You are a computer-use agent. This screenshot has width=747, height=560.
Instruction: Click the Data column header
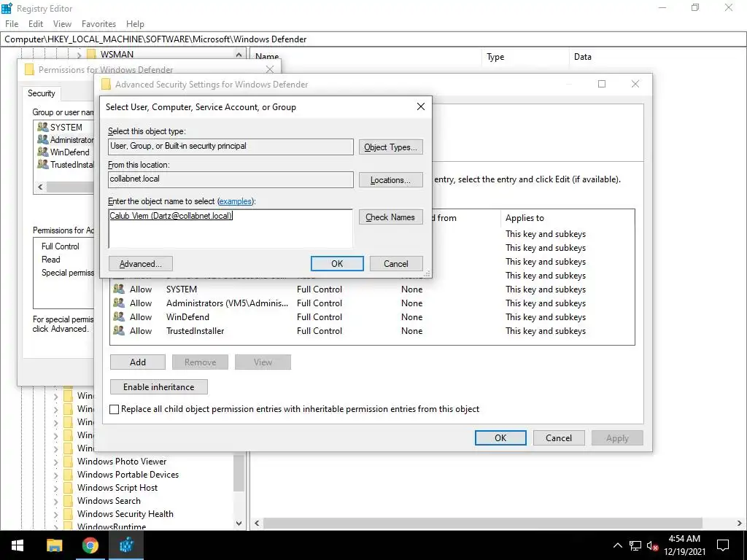point(583,57)
